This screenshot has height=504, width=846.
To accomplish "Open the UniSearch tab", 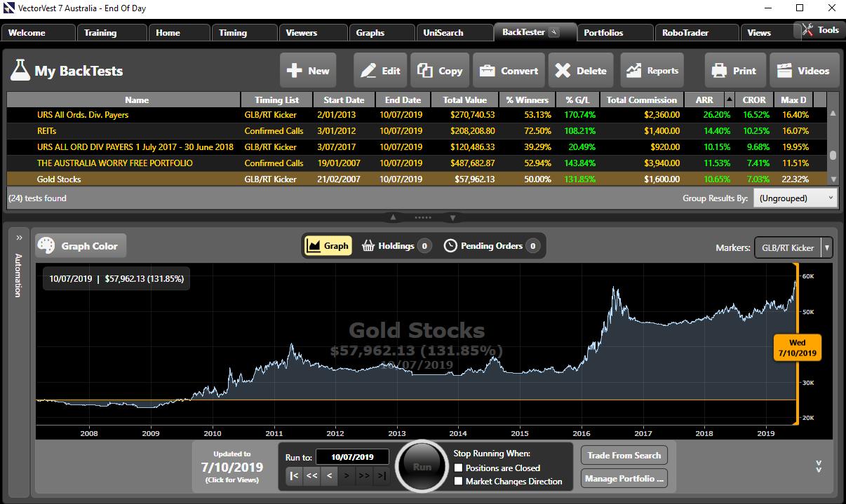I will (455, 33).
